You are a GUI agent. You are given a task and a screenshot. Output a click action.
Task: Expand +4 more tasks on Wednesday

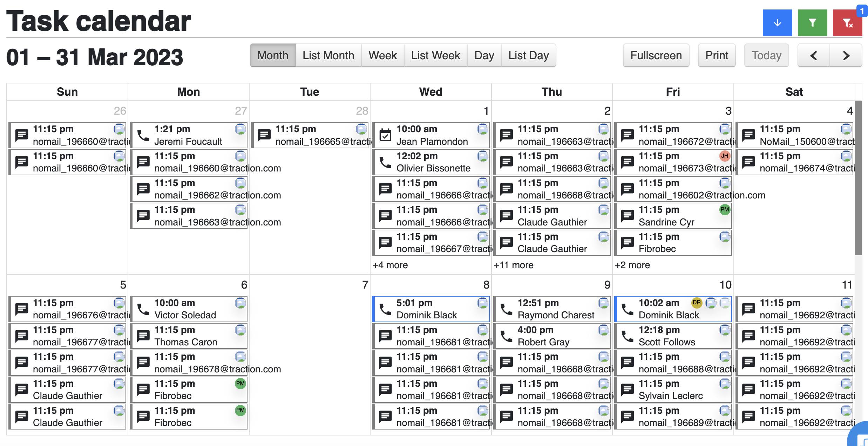[x=390, y=265]
